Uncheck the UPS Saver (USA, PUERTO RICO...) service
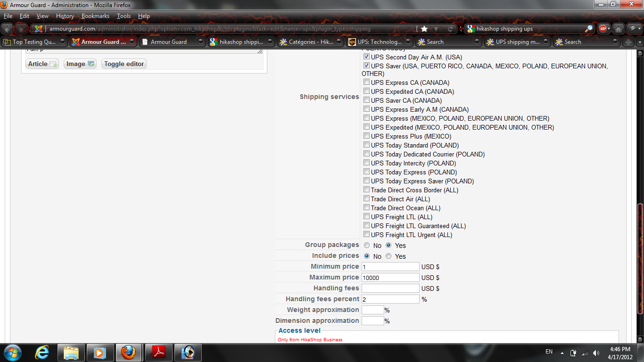Viewport: 644px width, 362px height. pyautogui.click(x=366, y=66)
